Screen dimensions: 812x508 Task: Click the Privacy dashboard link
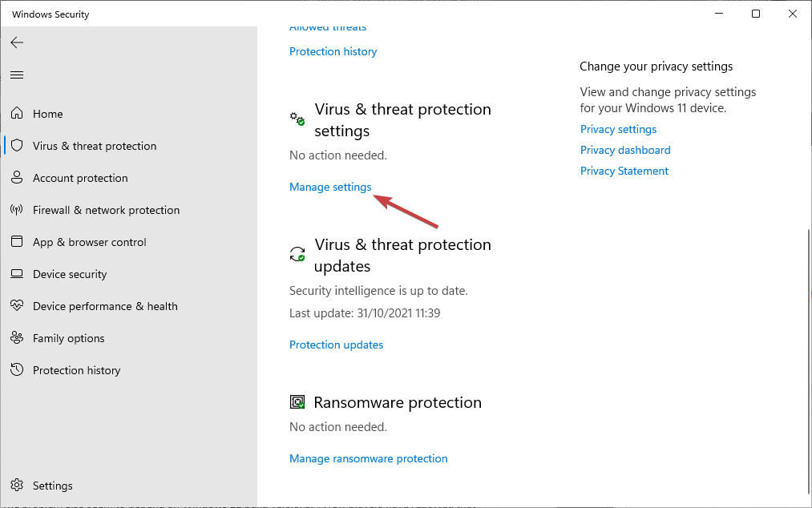point(625,150)
